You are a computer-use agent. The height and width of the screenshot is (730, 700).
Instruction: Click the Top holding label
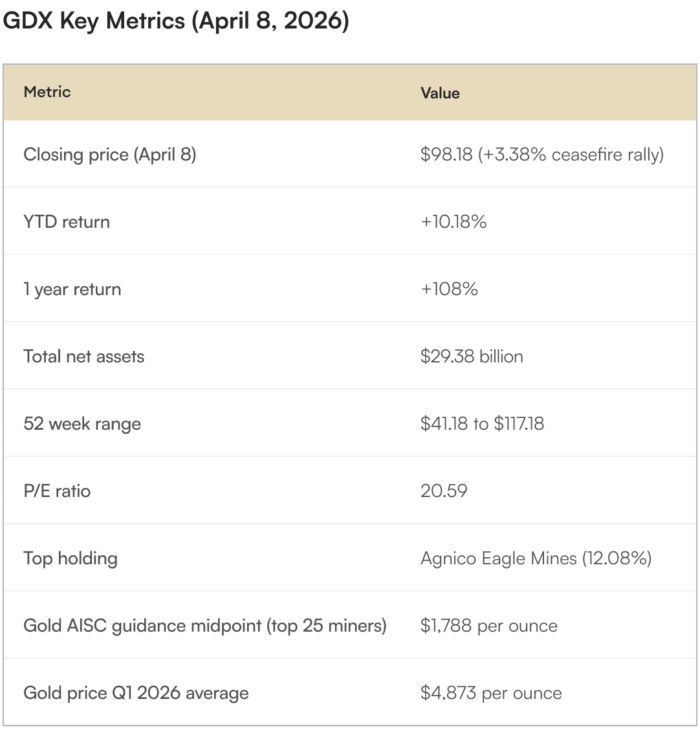pyautogui.click(x=71, y=559)
